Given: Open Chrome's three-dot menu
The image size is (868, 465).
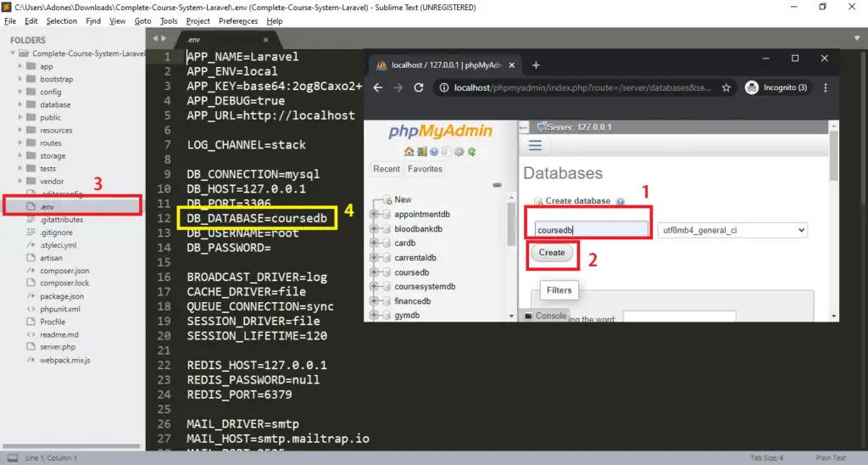Looking at the screenshot, I should (x=826, y=87).
